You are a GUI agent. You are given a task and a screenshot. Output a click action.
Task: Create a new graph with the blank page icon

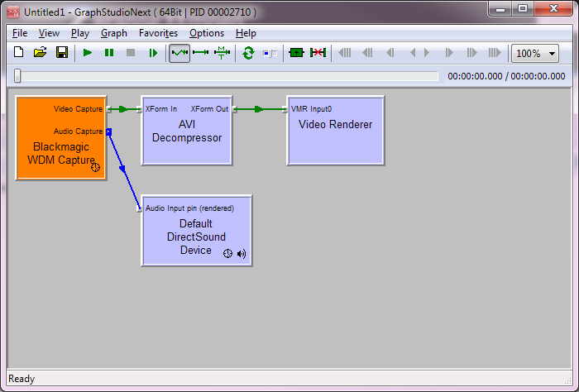(x=18, y=52)
